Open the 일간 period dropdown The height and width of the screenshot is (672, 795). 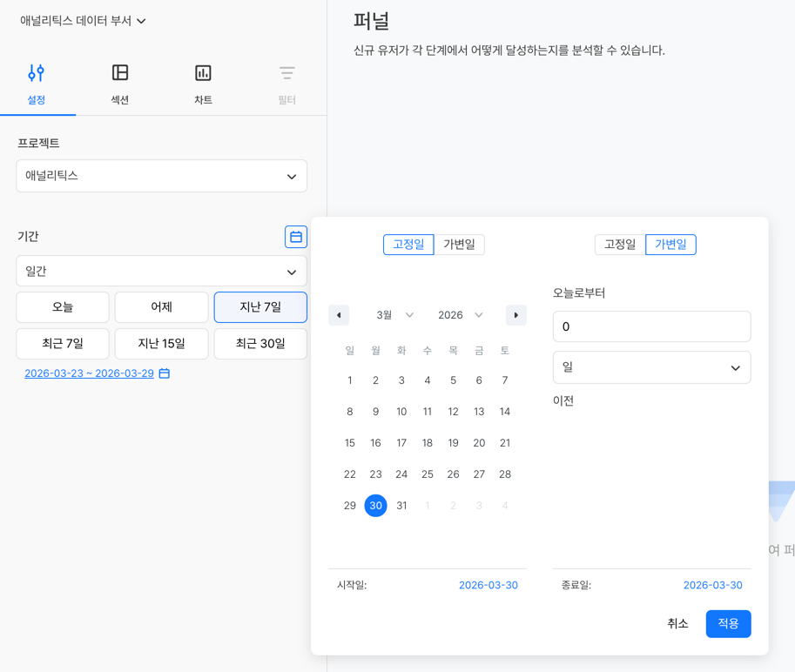(162, 272)
